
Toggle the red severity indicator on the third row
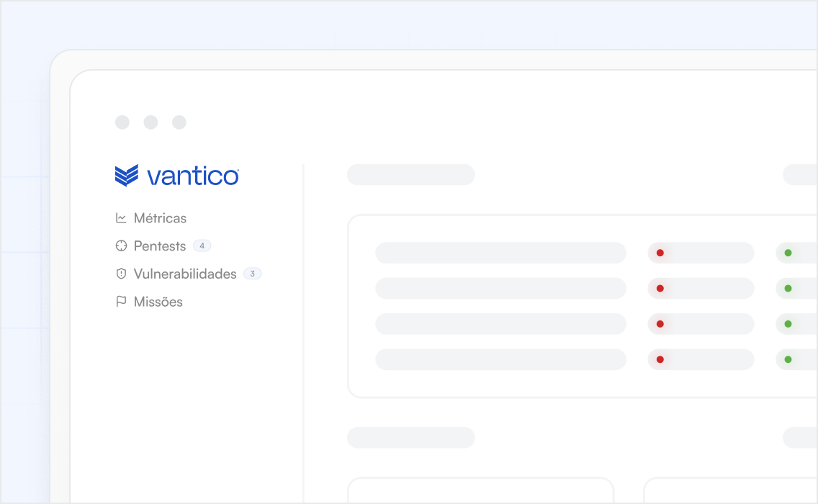(x=660, y=324)
